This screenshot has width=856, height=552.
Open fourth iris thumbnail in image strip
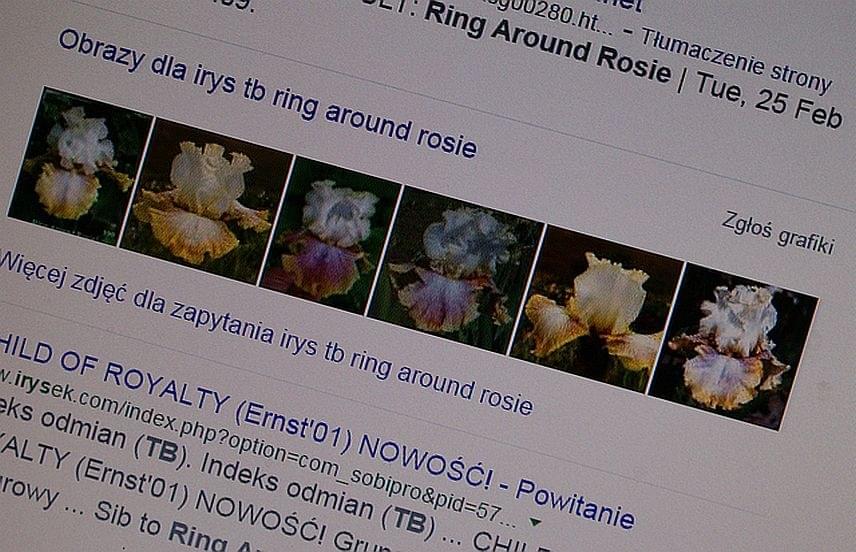(455, 271)
